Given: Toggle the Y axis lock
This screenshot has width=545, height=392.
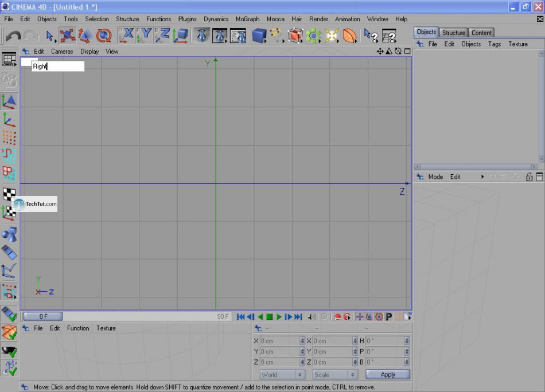Looking at the screenshot, I should 144,36.
